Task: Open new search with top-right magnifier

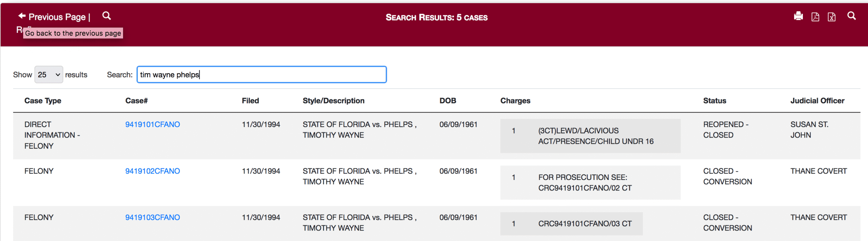Action: coord(851,16)
